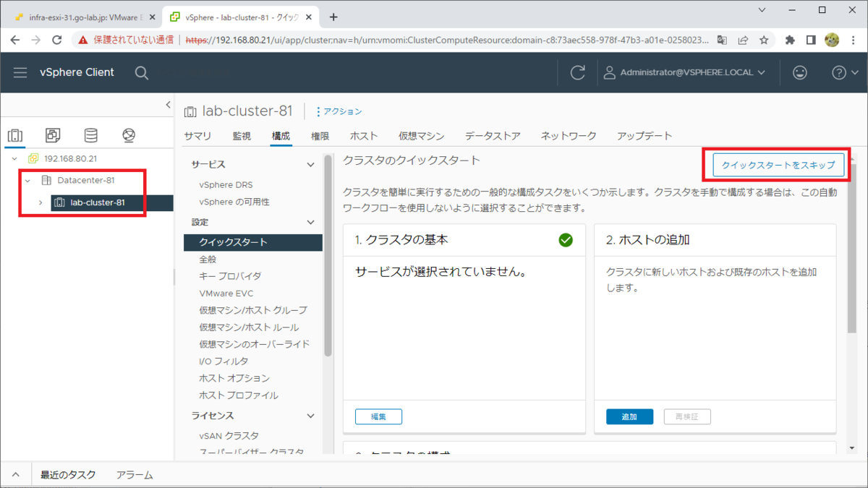Select Networking inventory icon
This screenshot has height=488, width=868.
click(x=128, y=135)
